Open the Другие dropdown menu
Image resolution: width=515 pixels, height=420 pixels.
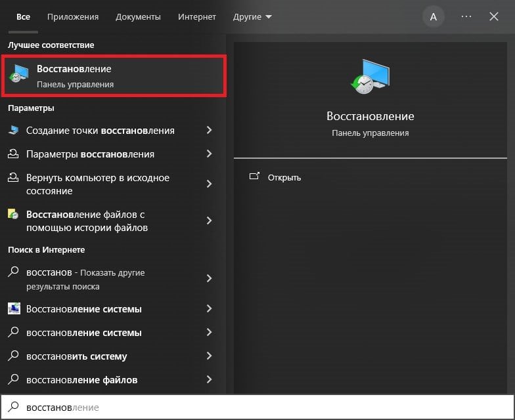tap(252, 17)
